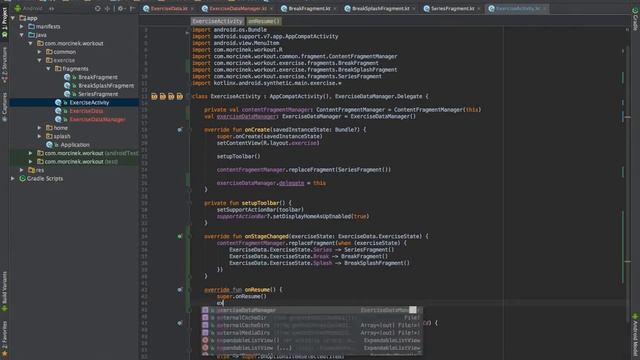The width and height of the screenshot is (640, 360).
Task: Open the Captures tool window tab
Action: coord(4,107)
